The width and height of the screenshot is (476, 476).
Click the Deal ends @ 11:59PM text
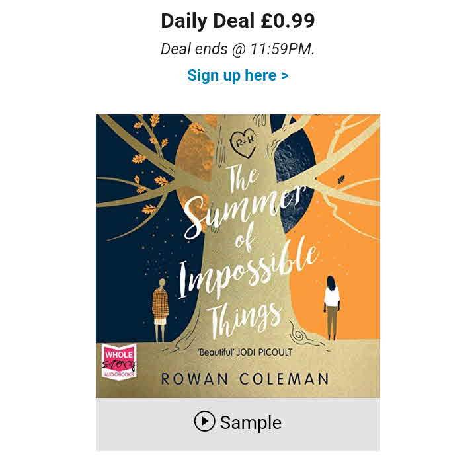238,49
